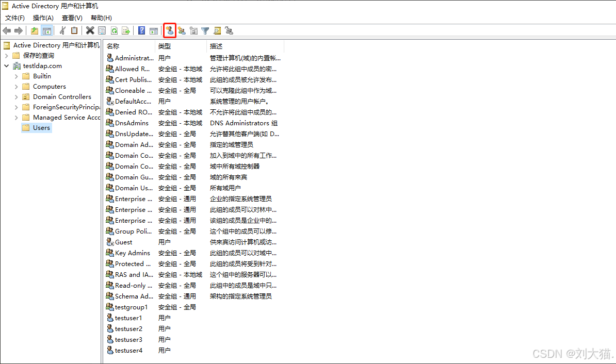Click the Forward arrow in toolbar

click(19, 30)
